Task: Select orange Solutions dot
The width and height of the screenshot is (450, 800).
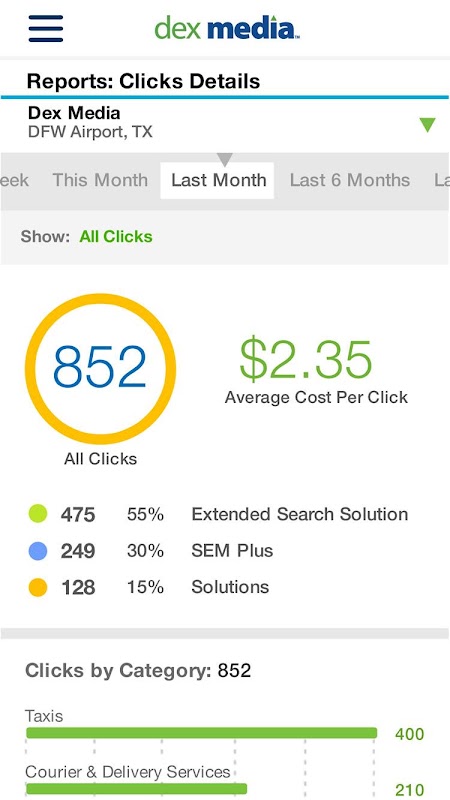Action: click(x=38, y=588)
